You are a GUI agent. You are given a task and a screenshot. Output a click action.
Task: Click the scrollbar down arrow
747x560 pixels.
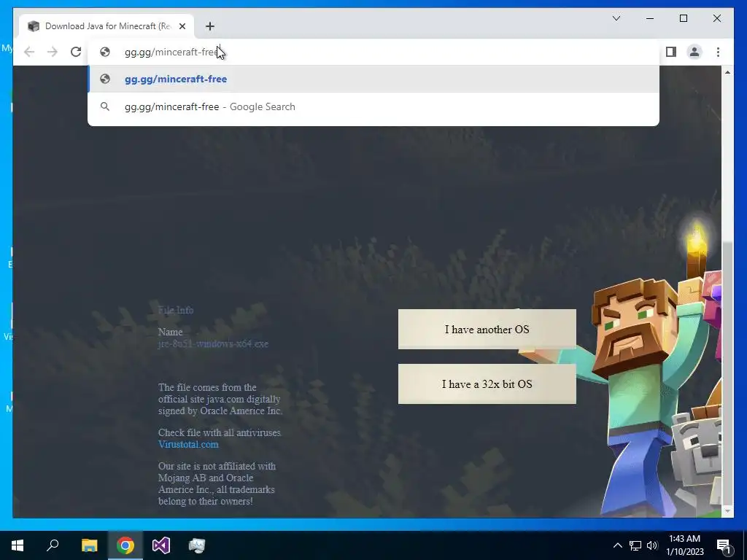tap(727, 511)
